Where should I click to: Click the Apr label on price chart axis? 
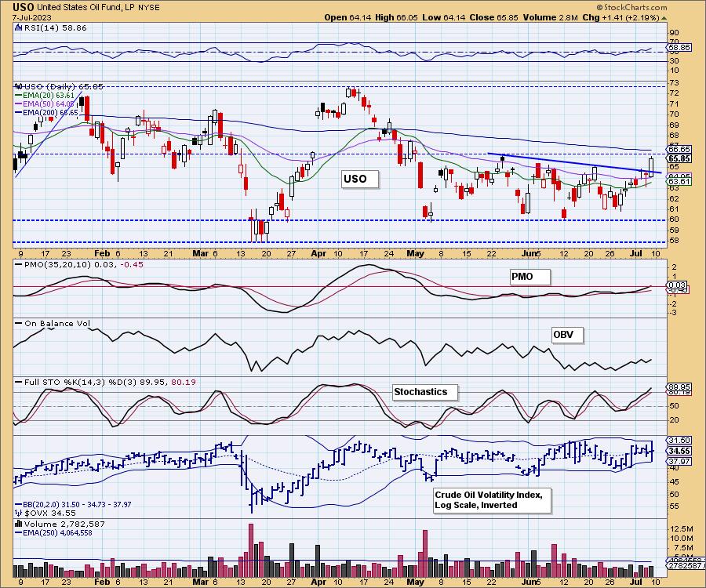pyautogui.click(x=318, y=253)
